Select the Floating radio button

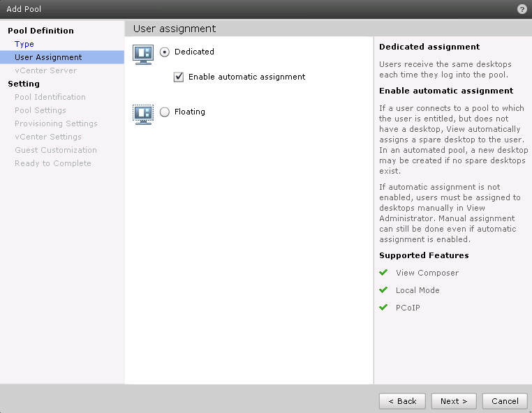165,112
